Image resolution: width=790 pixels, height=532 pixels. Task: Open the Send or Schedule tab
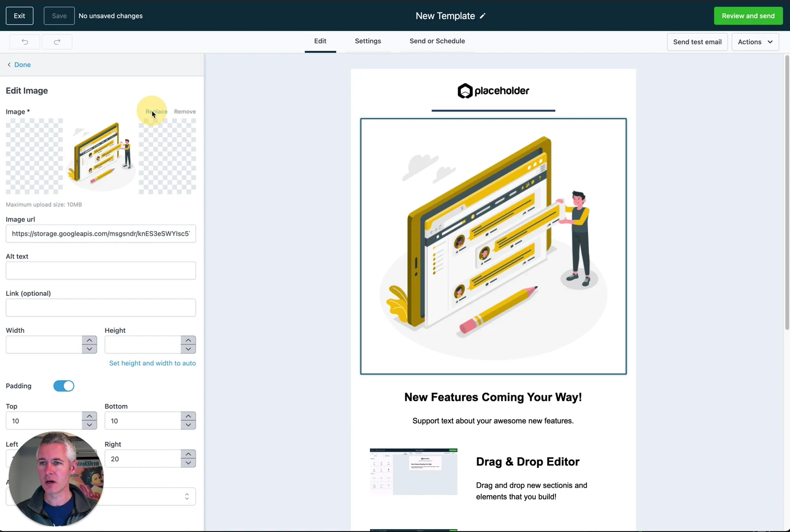tap(437, 41)
